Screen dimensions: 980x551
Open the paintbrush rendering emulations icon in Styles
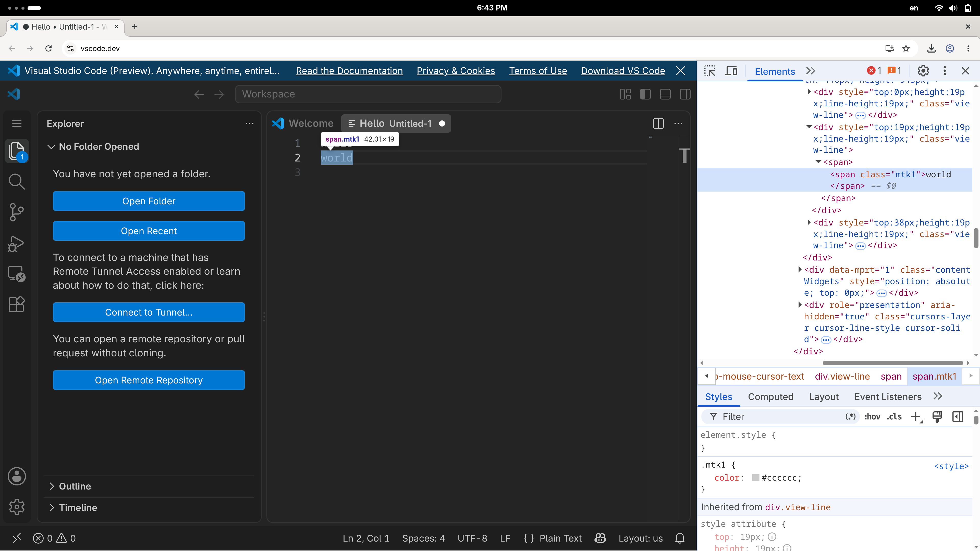(x=937, y=417)
